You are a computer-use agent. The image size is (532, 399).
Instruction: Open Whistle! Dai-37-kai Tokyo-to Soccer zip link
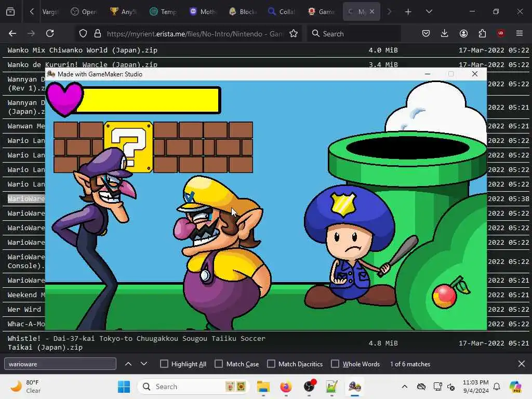coord(137,343)
